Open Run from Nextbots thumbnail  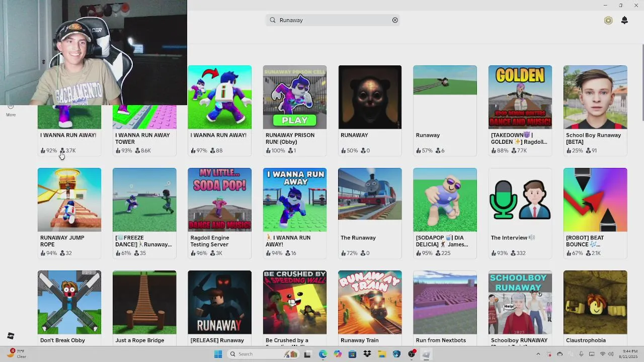(445, 302)
